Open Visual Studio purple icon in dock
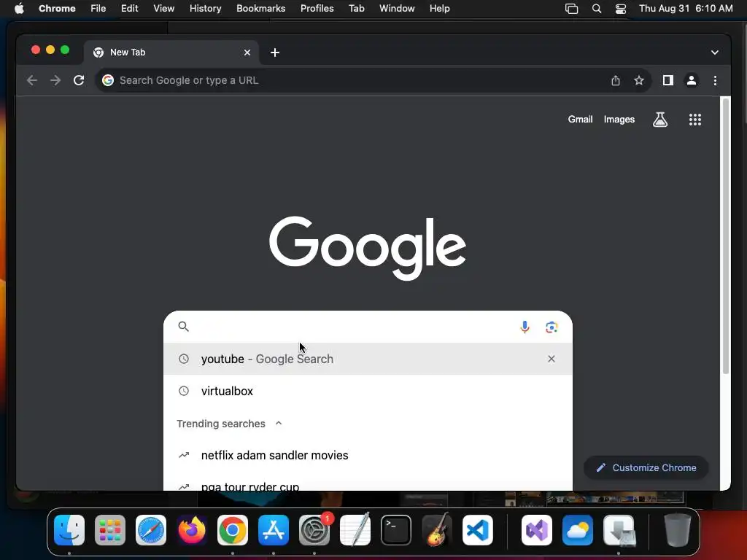This screenshot has height=560, width=747. click(537, 530)
